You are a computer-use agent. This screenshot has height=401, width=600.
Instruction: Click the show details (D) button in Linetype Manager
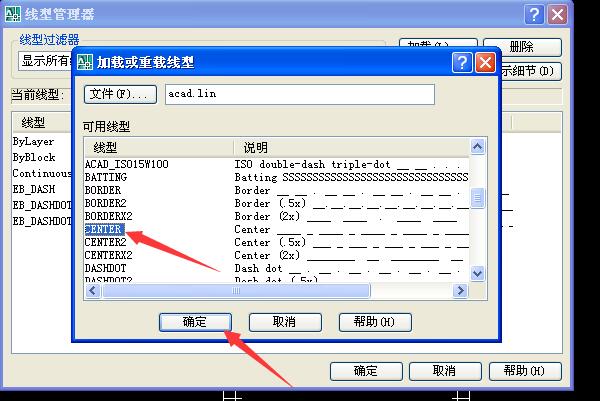coord(530,71)
